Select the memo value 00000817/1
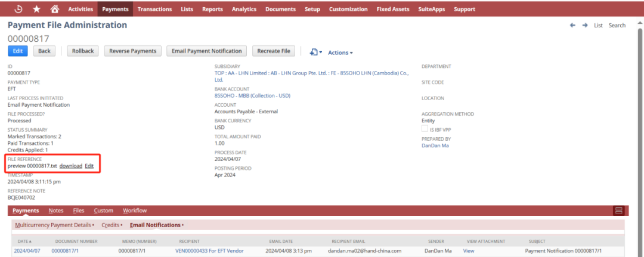Screen dimensions: 644x257 [x=132, y=250]
